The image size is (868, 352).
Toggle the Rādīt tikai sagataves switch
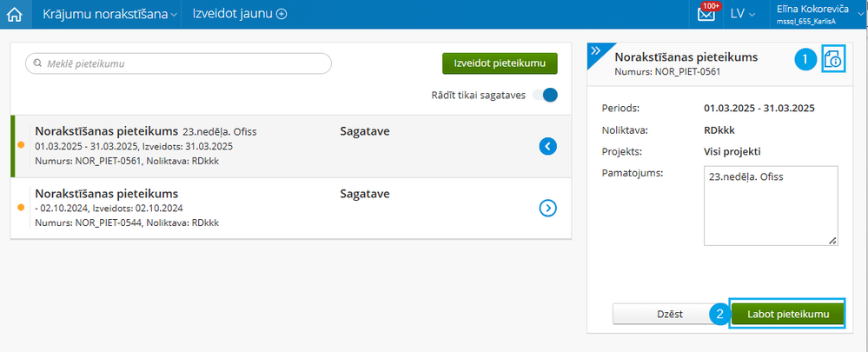(x=545, y=96)
